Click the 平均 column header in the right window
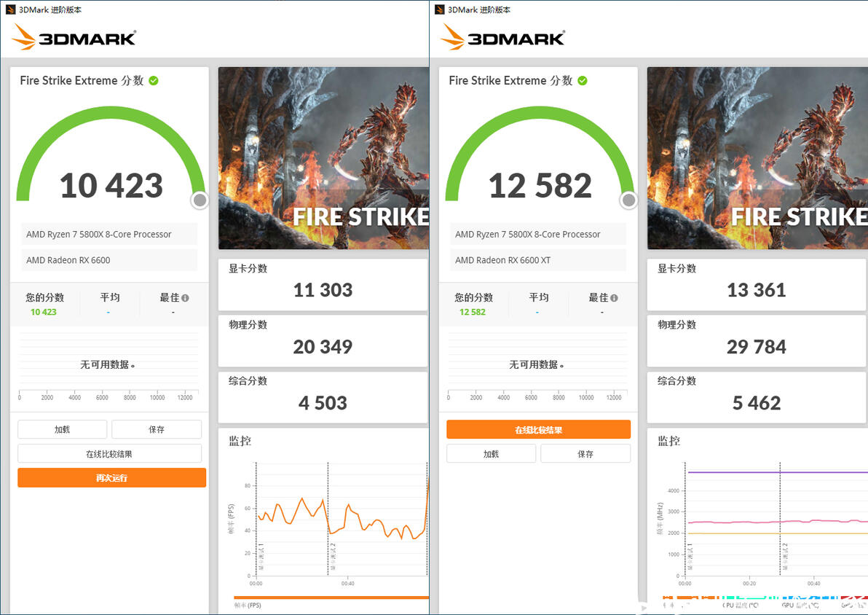868x615 pixels. click(x=539, y=297)
